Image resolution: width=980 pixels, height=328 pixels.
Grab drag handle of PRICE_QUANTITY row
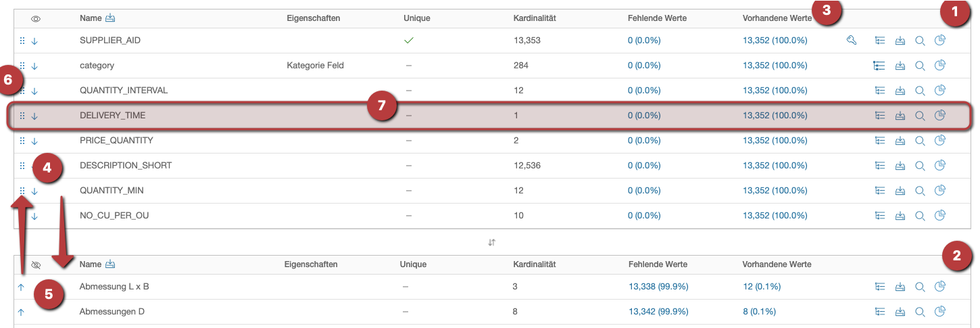22,141
